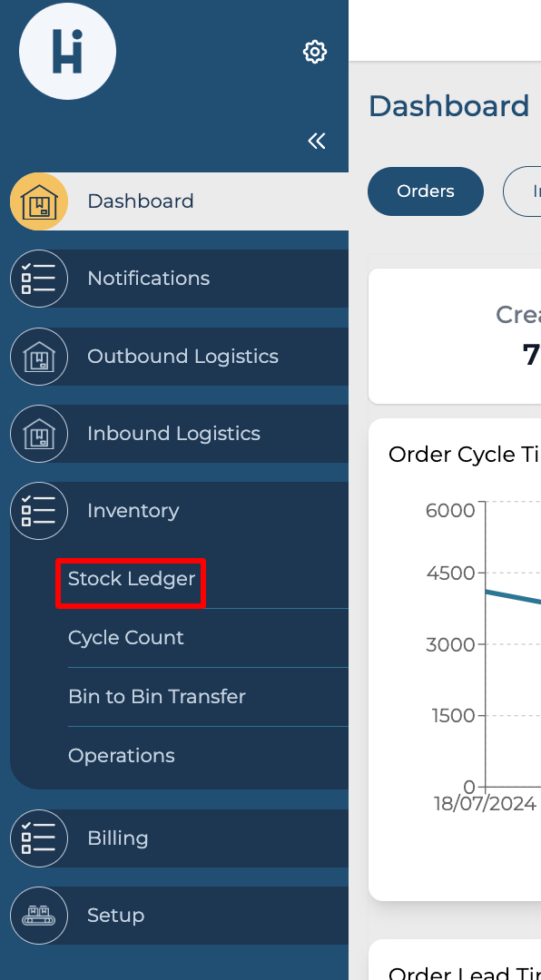Open Inbound Logistics via its icon

[x=39, y=434]
